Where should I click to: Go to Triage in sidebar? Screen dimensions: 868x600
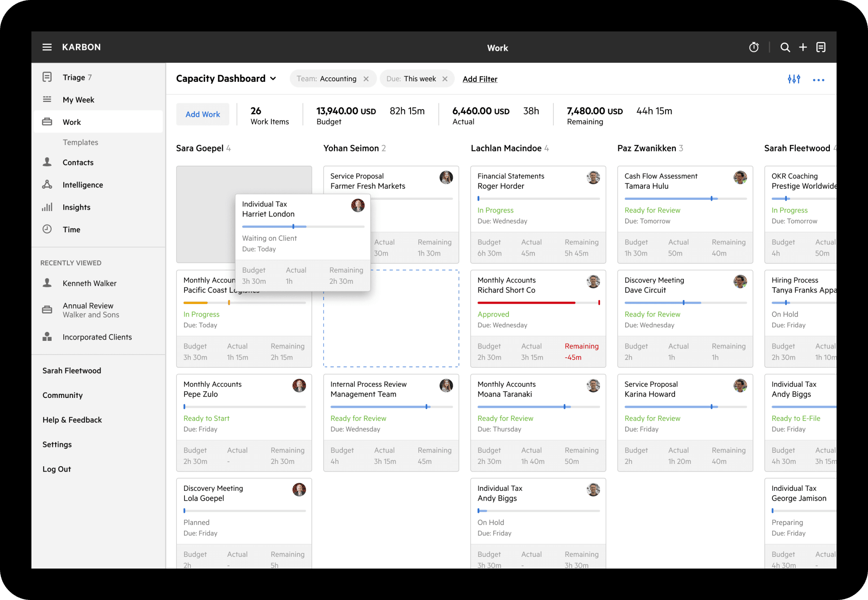[74, 77]
